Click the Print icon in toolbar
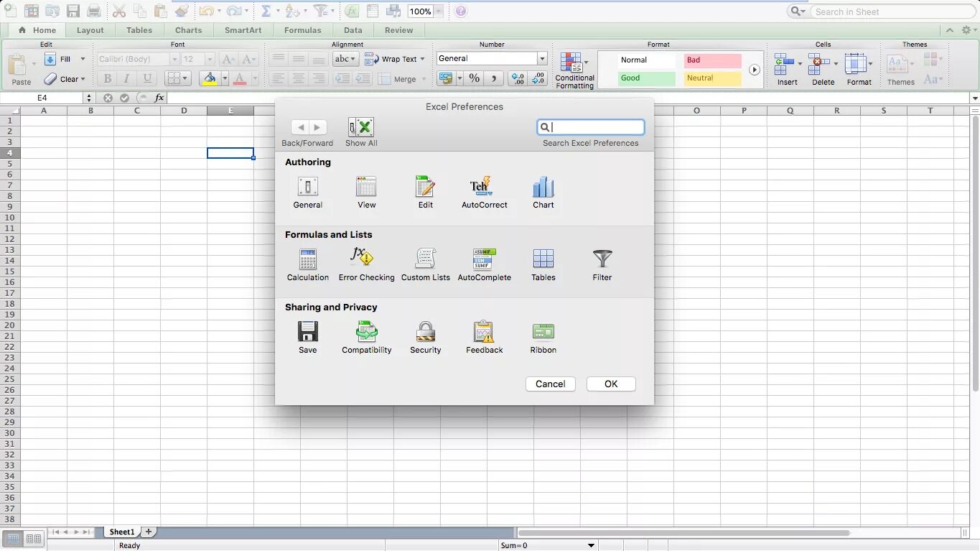 [94, 11]
